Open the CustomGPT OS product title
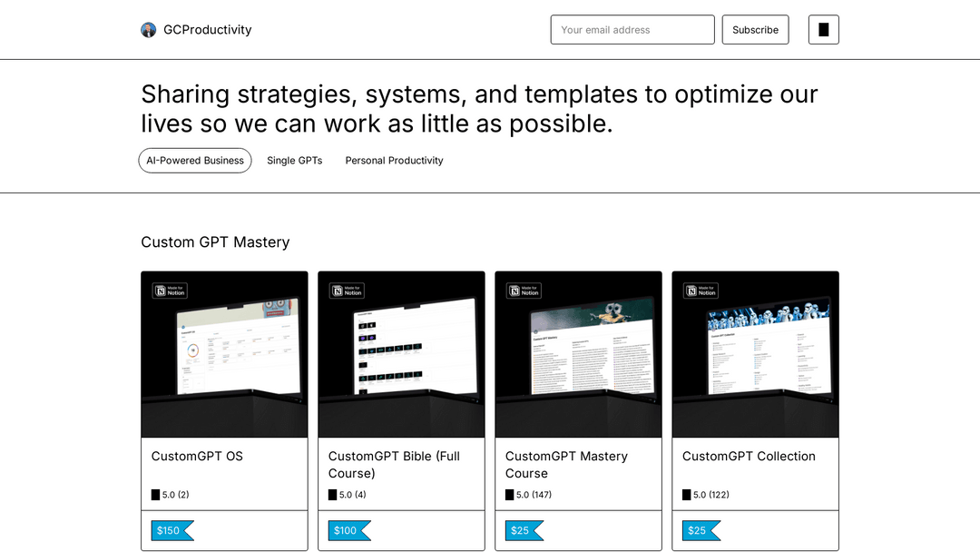 [197, 457]
